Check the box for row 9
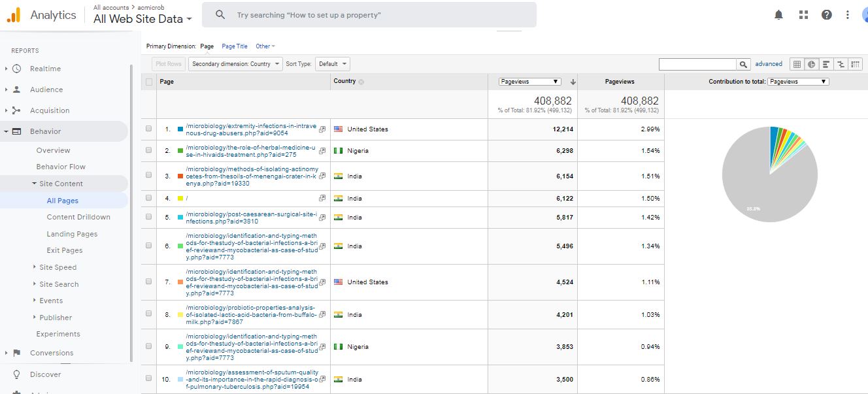 149,347
